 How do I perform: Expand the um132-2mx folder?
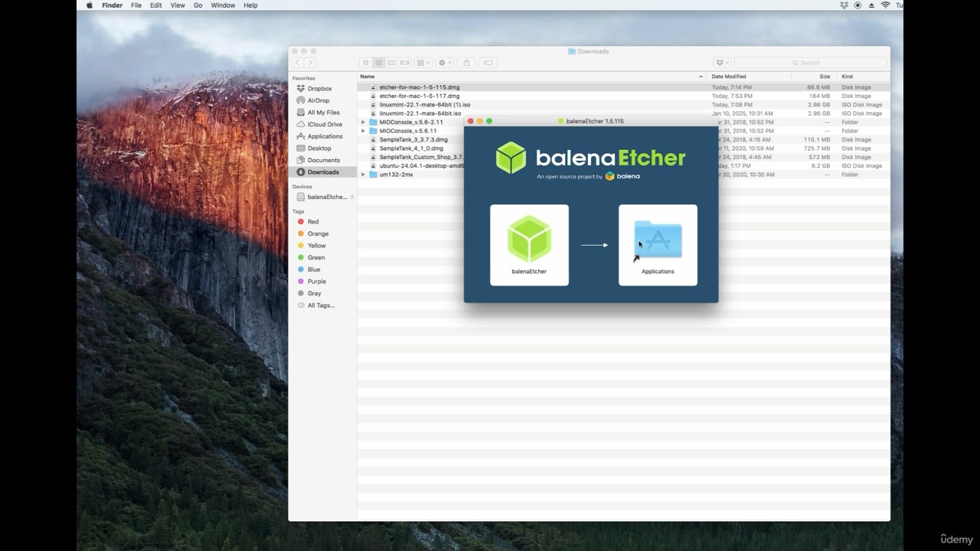(x=364, y=174)
